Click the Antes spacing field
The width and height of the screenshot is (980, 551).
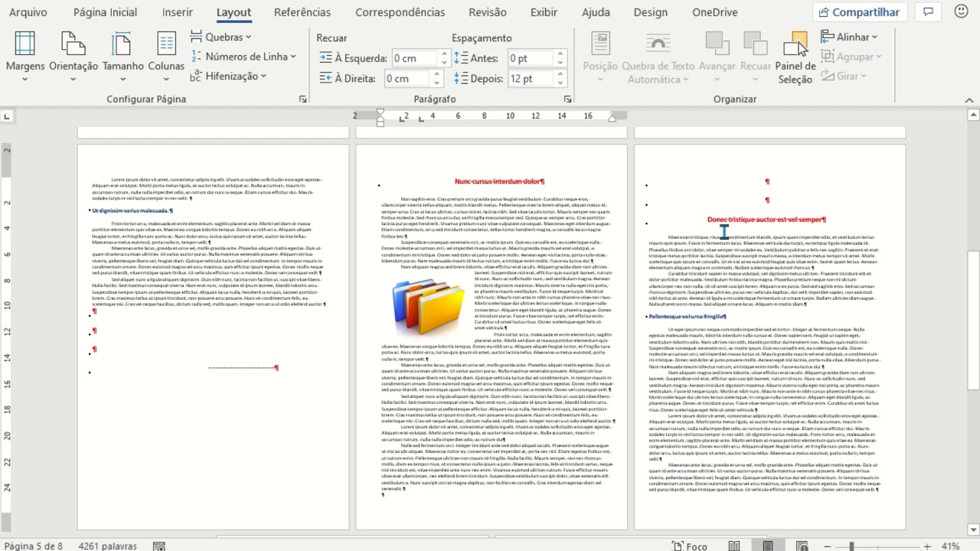pos(531,58)
